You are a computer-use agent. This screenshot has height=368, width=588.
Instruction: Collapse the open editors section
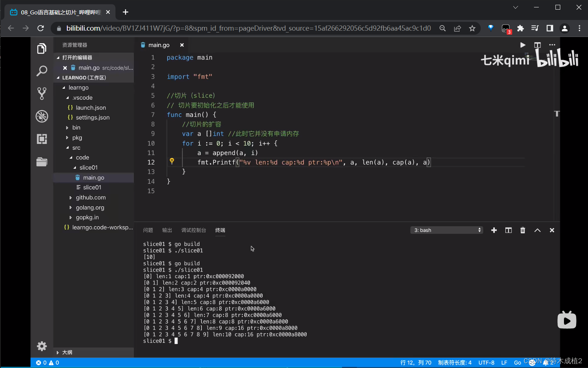click(58, 58)
